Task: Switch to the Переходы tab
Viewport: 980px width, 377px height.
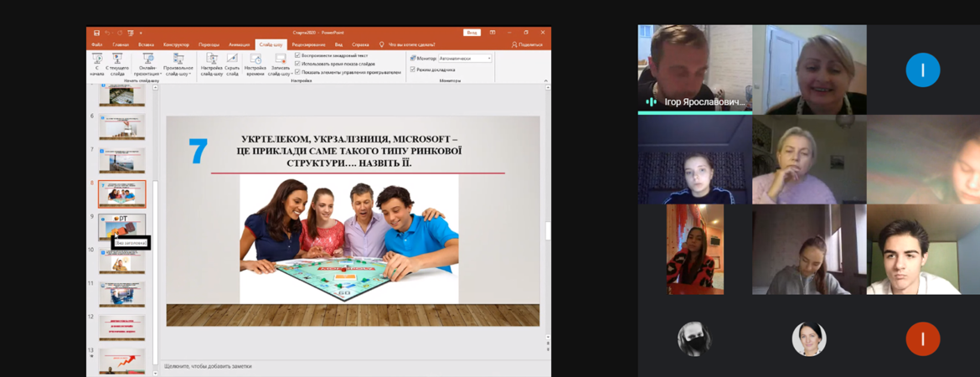Action: pyautogui.click(x=209, y=45)
